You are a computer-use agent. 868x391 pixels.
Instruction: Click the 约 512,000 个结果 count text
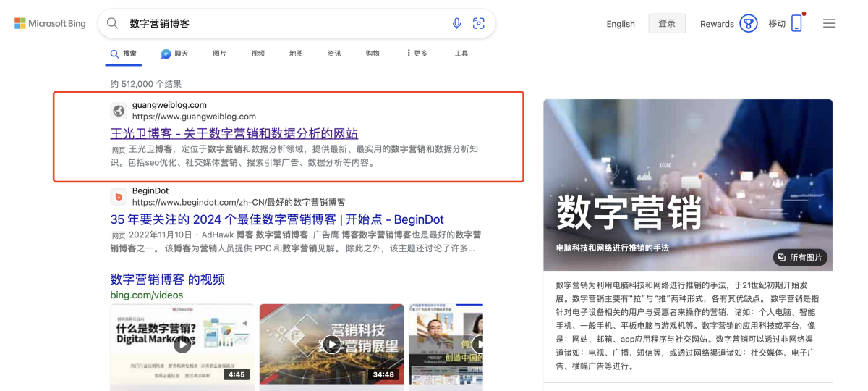tap(146, 84)
